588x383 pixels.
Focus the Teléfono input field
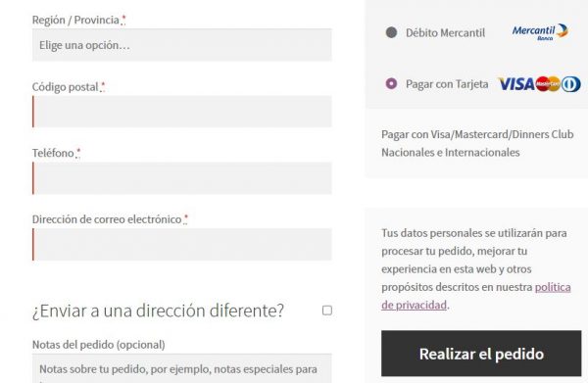182,178
